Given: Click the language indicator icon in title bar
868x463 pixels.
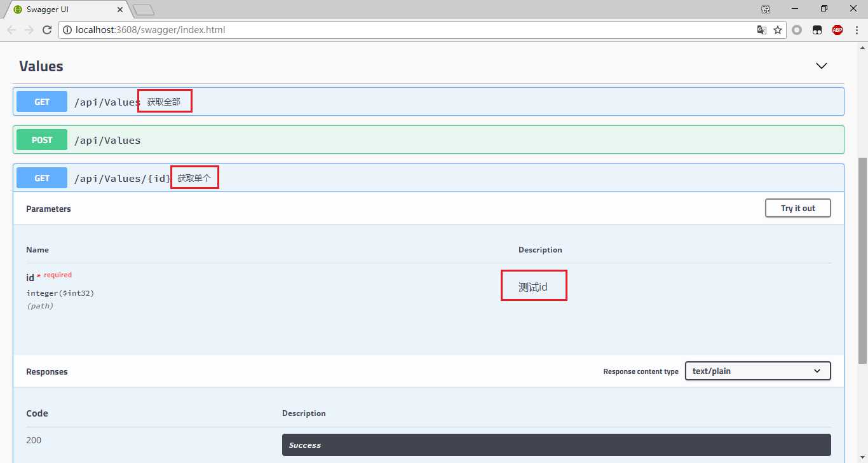Looking at the screenshot, I should pyautogui.click(x=766, y=9).
